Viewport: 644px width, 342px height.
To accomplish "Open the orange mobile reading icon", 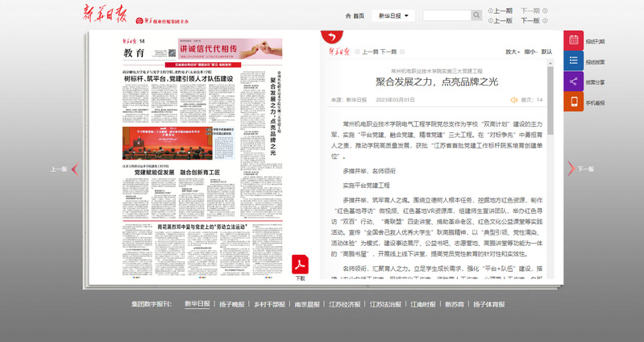I will (574, 102).
